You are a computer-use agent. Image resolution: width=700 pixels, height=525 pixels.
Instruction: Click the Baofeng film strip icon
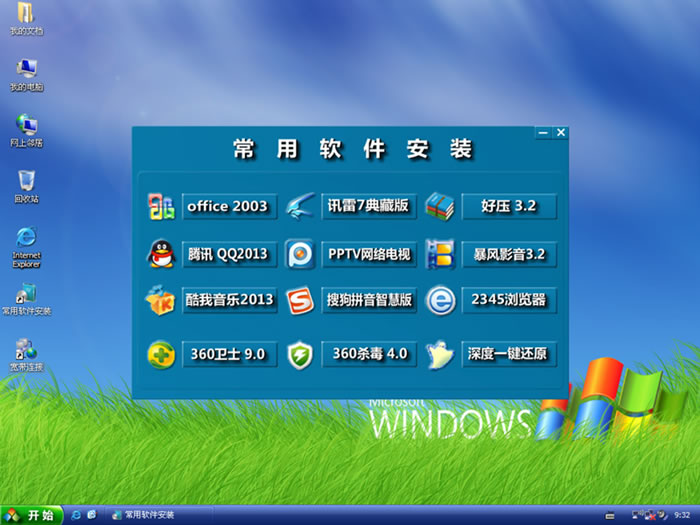point(440,254)
